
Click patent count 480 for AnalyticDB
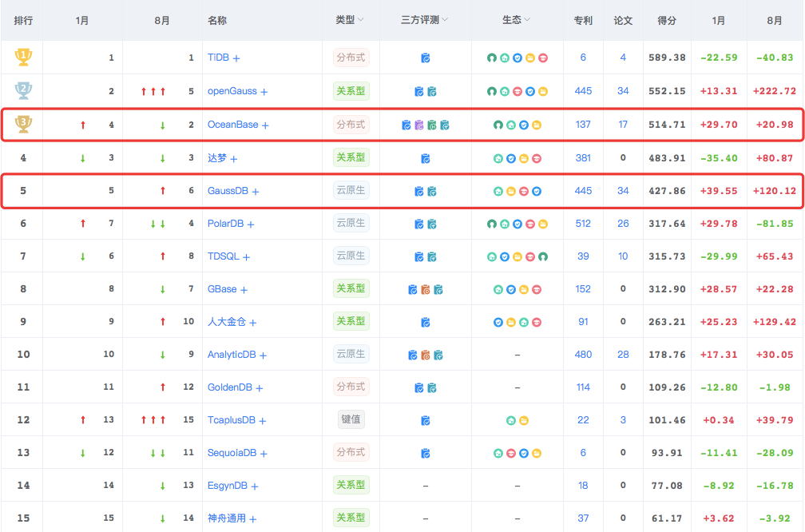[x=583, y=355]
